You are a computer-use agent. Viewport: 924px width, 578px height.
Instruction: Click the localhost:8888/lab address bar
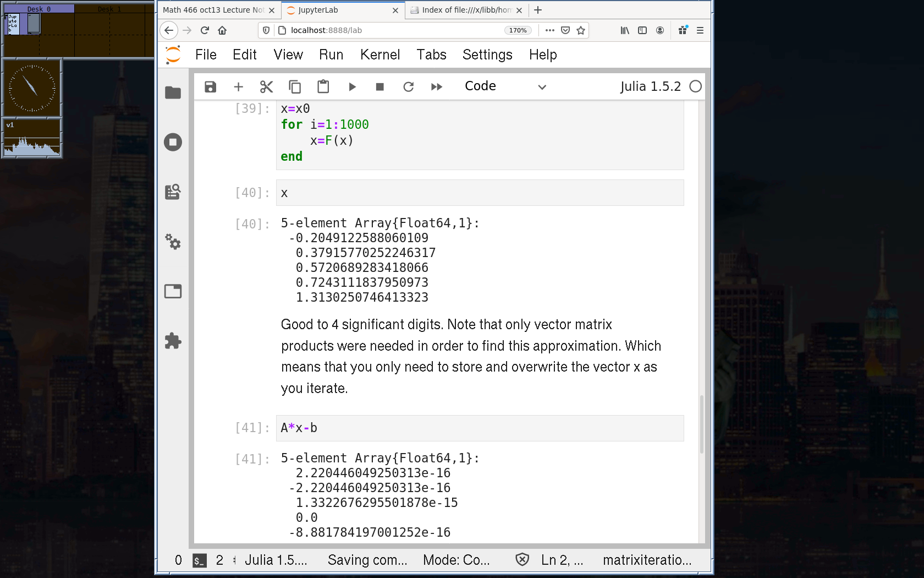coord(385,30)
